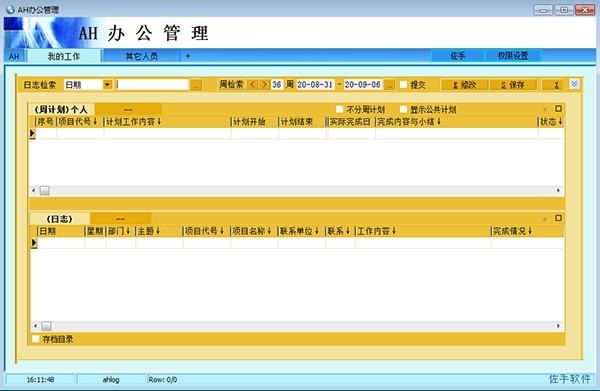Sort by 联系 column header
The height and width of the screenshot is (391, 600).
340,231
